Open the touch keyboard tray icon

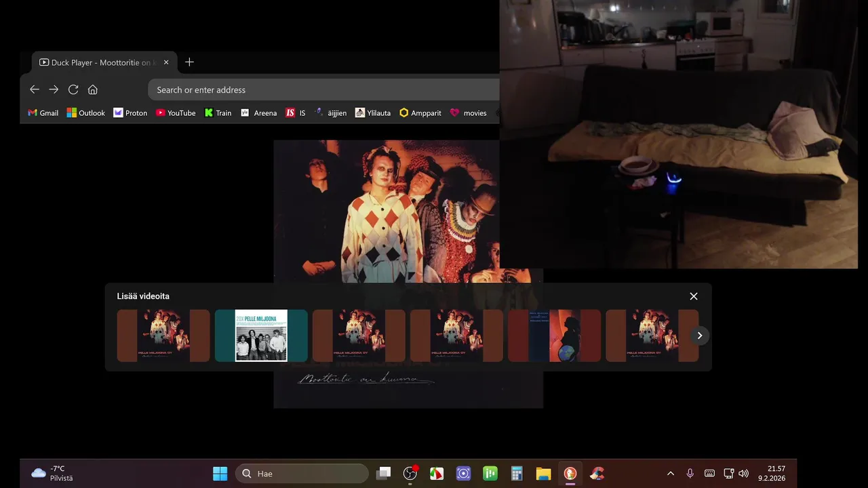709,474
